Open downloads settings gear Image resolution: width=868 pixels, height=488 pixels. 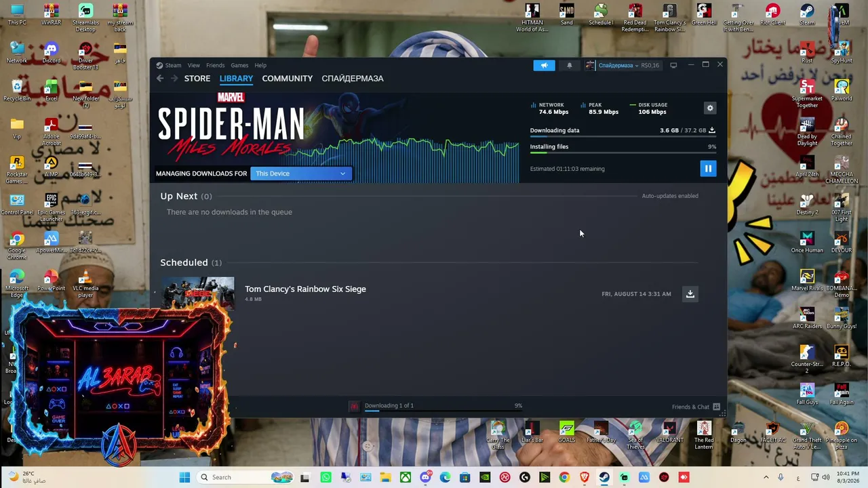[710, 108]
